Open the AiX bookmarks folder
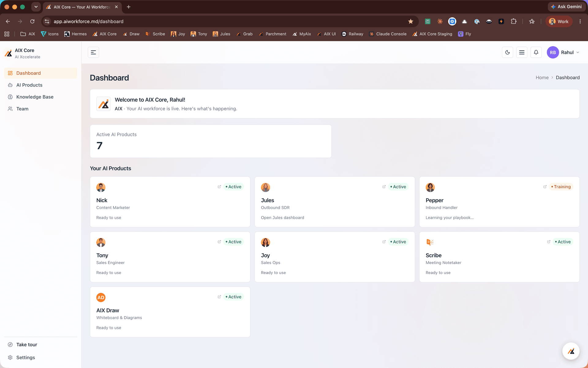588x368 pixels. pos(28,34)
